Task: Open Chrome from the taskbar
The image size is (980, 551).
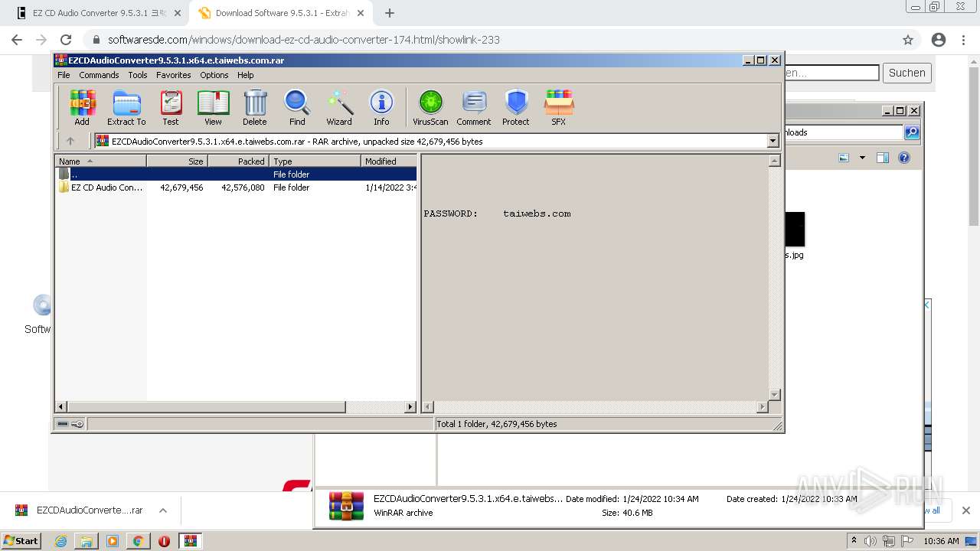Action: coord(138,541)
